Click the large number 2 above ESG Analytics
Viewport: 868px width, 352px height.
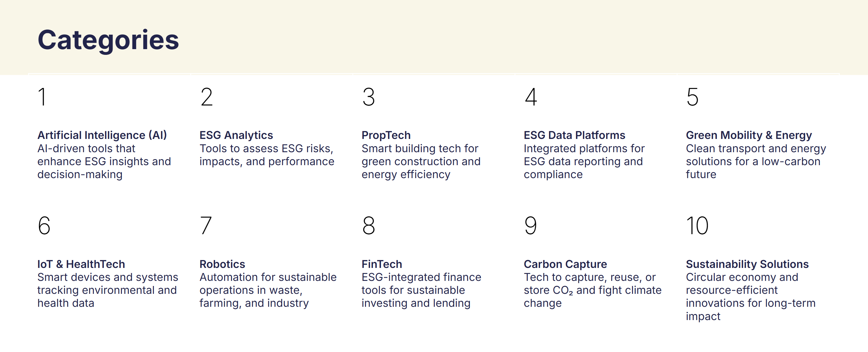(x=207, y=96)
